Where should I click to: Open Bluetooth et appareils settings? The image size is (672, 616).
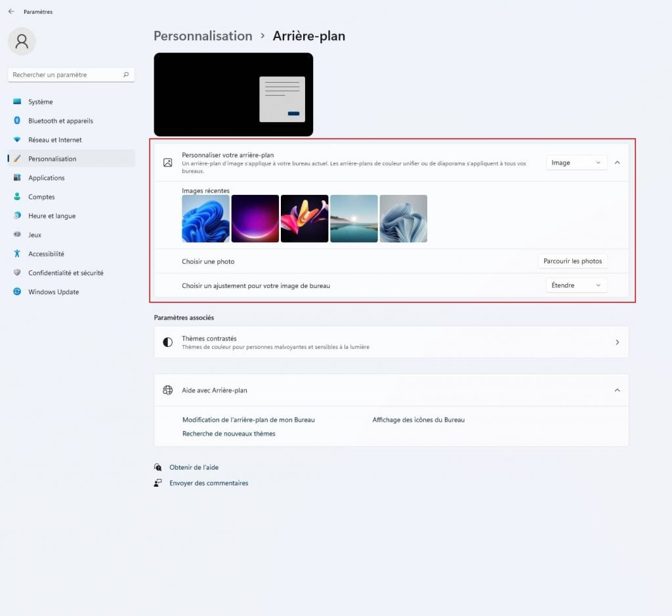click(x=60, y=121)
